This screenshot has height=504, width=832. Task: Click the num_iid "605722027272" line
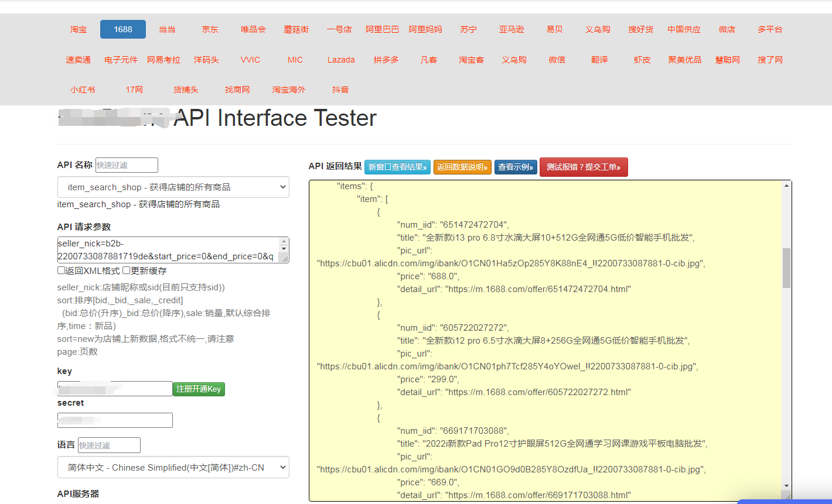point(453,328)
